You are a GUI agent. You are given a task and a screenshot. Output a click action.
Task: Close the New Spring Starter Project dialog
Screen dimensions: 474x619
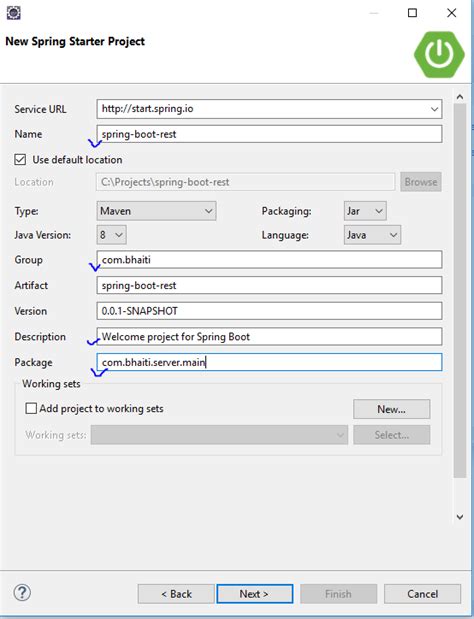coord(452,13)
